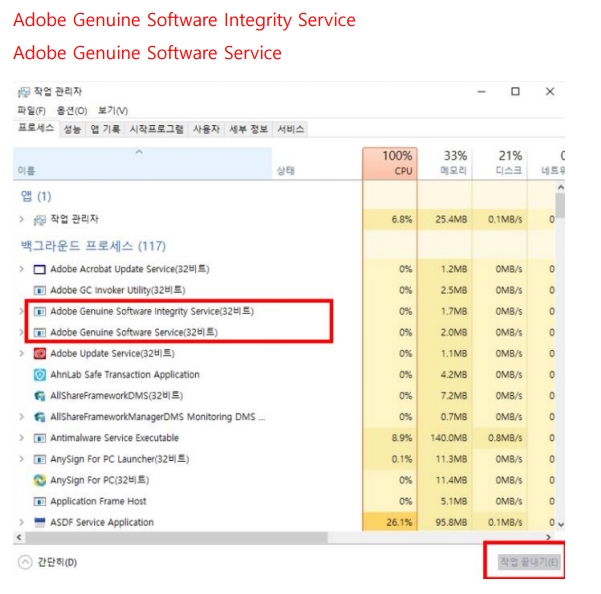Screen dimensions: 601x594
Task: Select the AllShareFrameworkDMS(32비트) row
Action: (x=284, y=395)
